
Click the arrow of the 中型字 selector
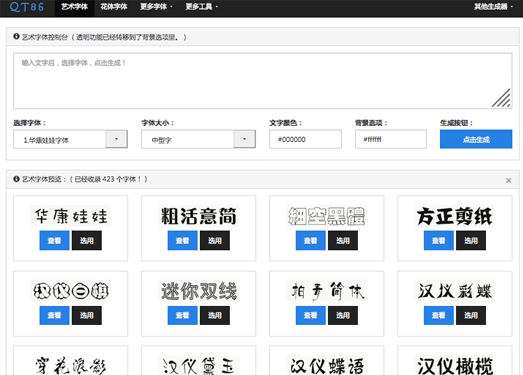[244, 139]
